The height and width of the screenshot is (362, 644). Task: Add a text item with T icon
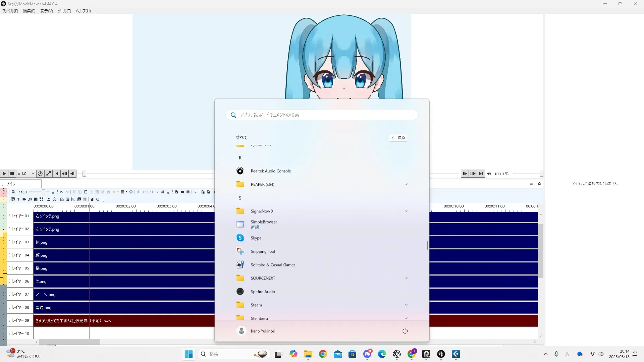click(x=19, y=199)
